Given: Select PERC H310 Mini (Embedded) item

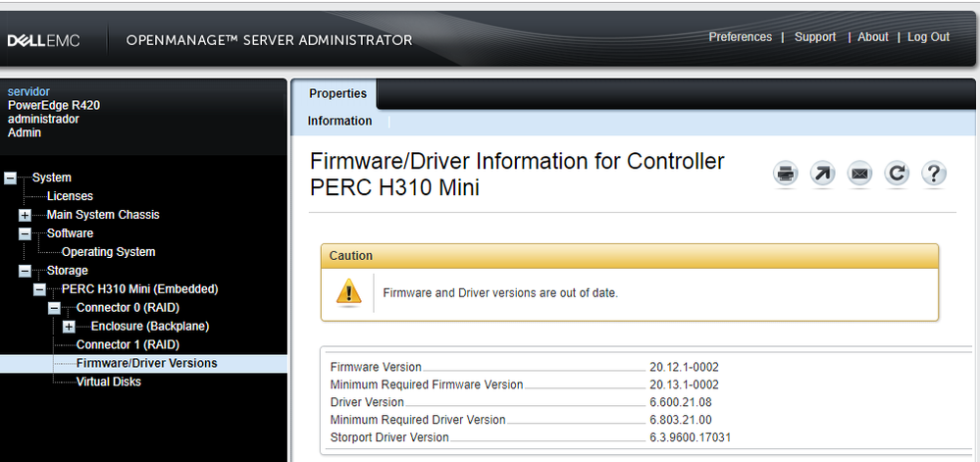Looking at the screenshot, I should click(140, 288).
